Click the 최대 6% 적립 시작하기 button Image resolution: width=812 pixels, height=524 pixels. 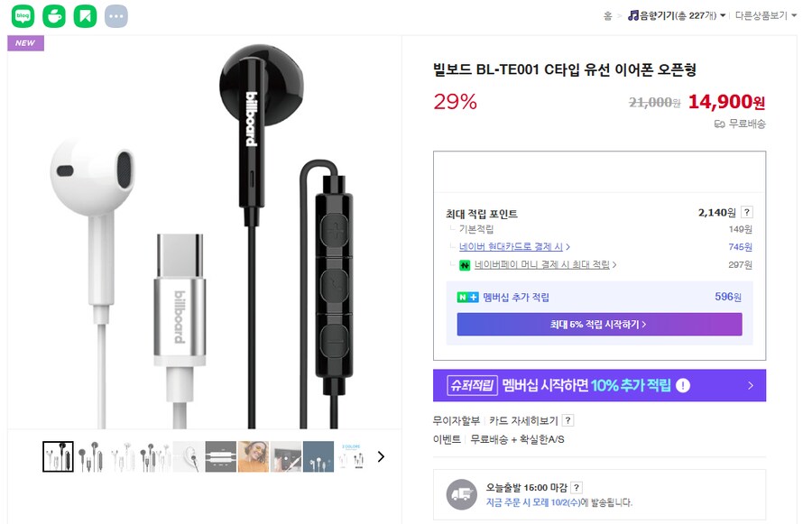[600, 324]
